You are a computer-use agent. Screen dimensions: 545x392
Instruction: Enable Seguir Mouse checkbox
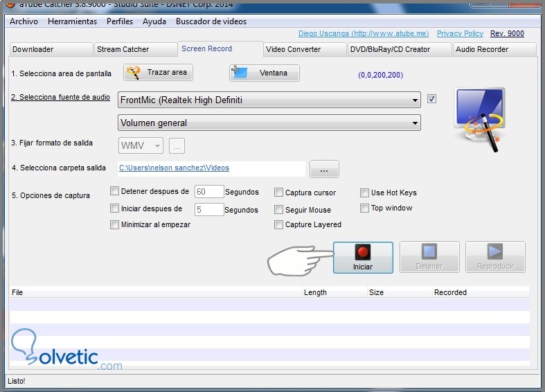[x=278, y=210]
